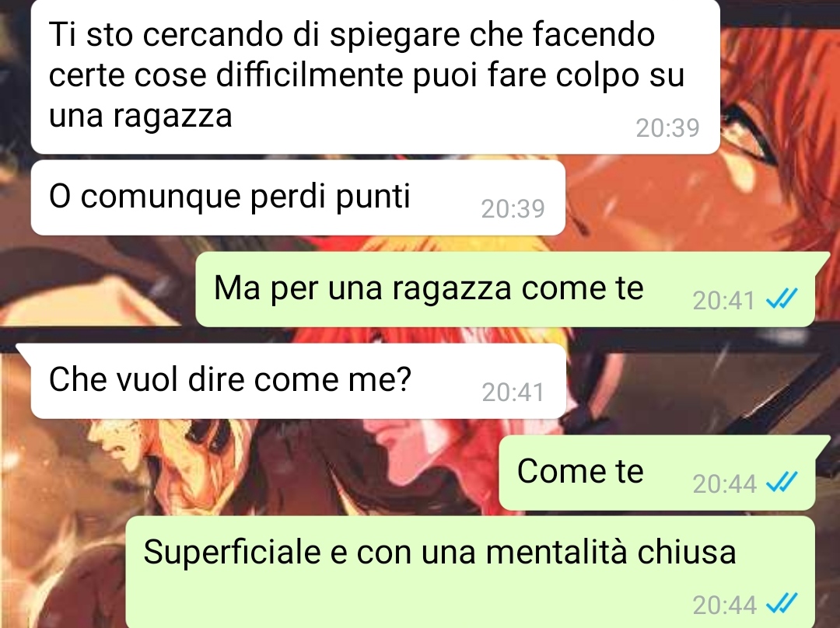The height and width of the screenshot is (628, 840).
Task: Click the 20:39 timestamp on 'O comunque perdi punti'
Action: tap(513, 209)
